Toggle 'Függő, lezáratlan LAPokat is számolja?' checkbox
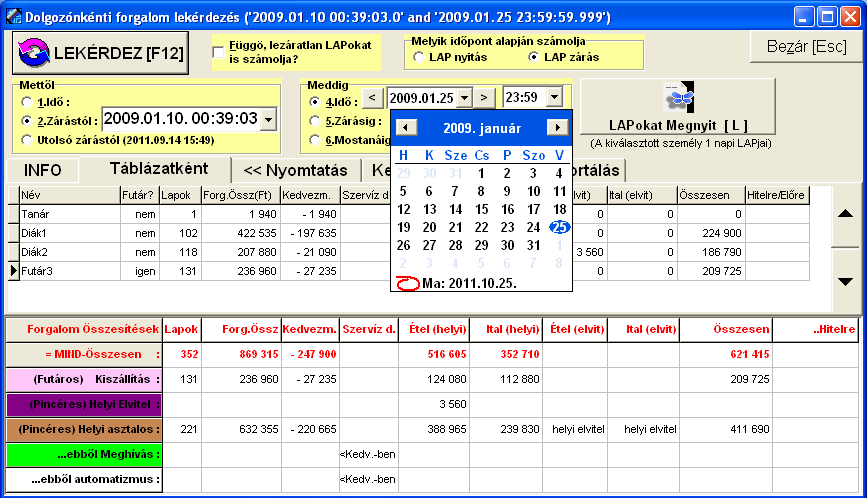The image size is (867, 498). point(218,52)
